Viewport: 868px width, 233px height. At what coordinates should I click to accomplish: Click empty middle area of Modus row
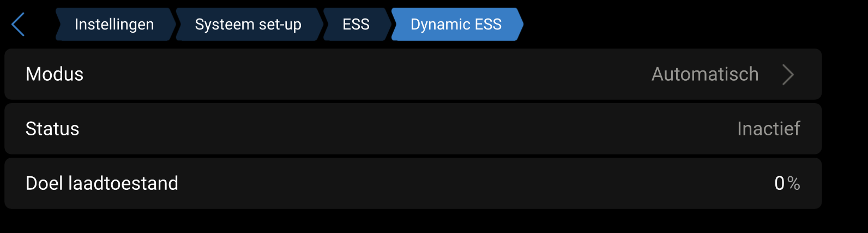tap(382, 74)
